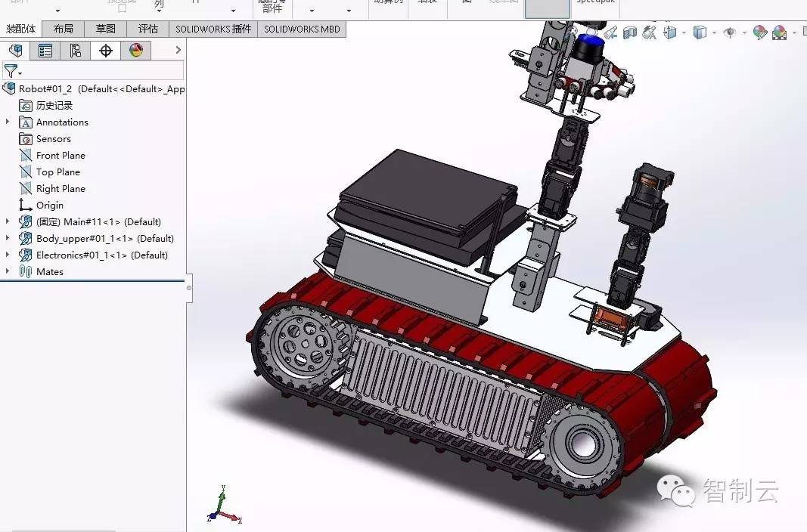Viewport: 807px width, 532px height.
Task: Expand the Electronics#01_1<1> component
Action: (x=8, y=255)
